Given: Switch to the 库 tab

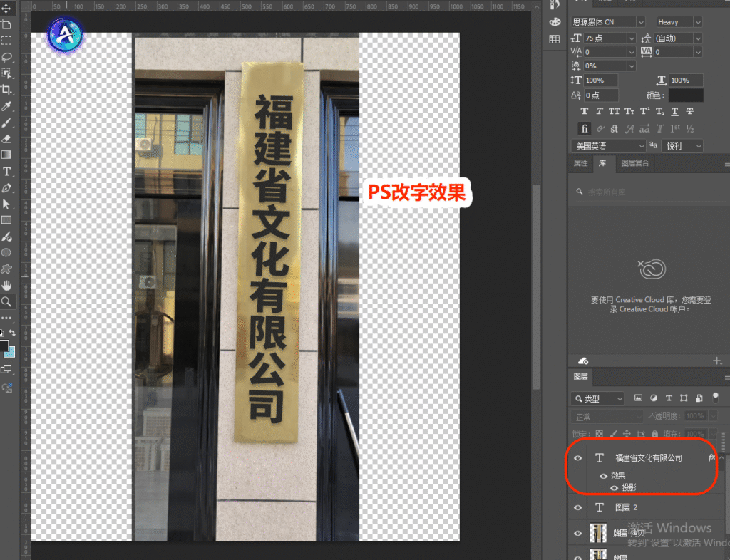Looking at the screenshot, I should coord(602,163).
